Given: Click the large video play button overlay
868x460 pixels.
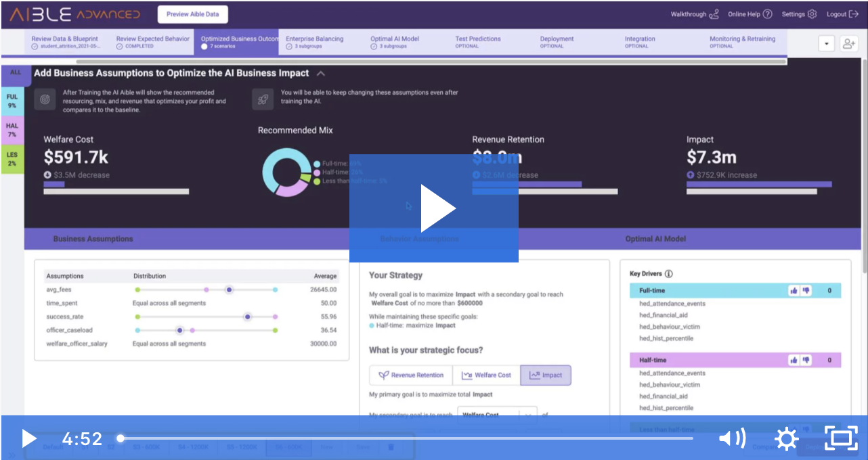Looking at the screenshot, I should tap(434, 208).
